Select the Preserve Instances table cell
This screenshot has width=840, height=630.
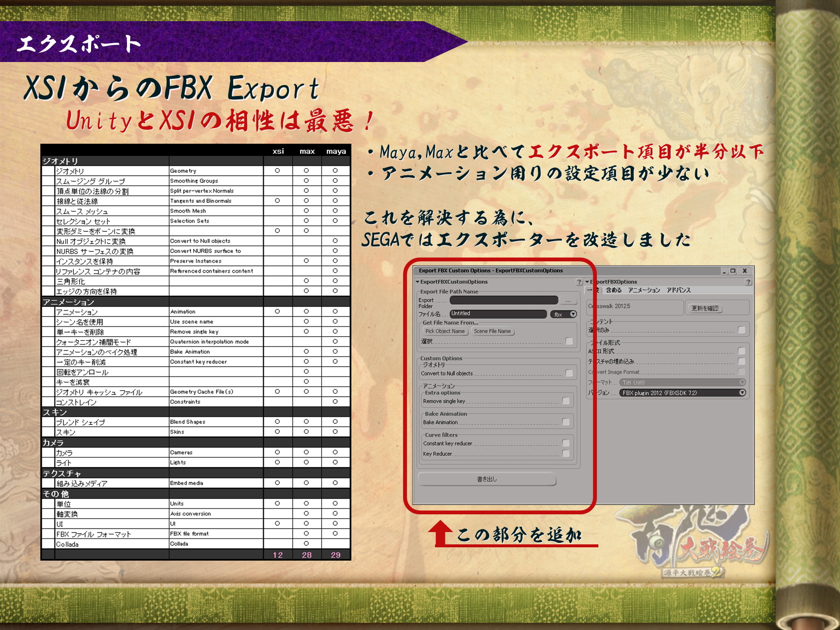point(216,261)
